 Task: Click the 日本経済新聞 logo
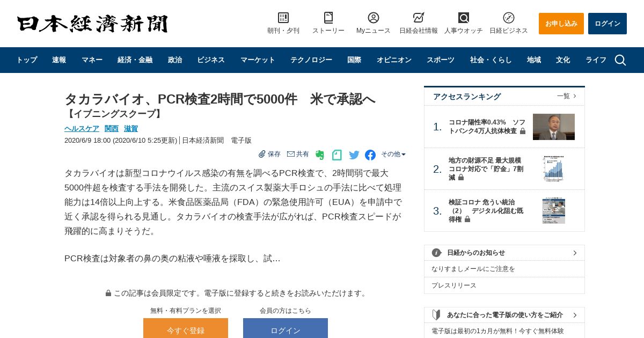pyautogui.click(x=92, y=24)
